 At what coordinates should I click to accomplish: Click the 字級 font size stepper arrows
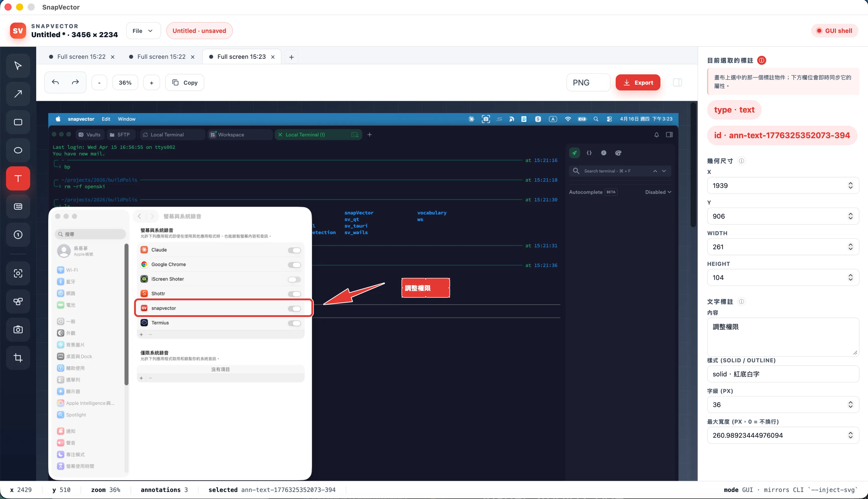(x=850, y=405)
